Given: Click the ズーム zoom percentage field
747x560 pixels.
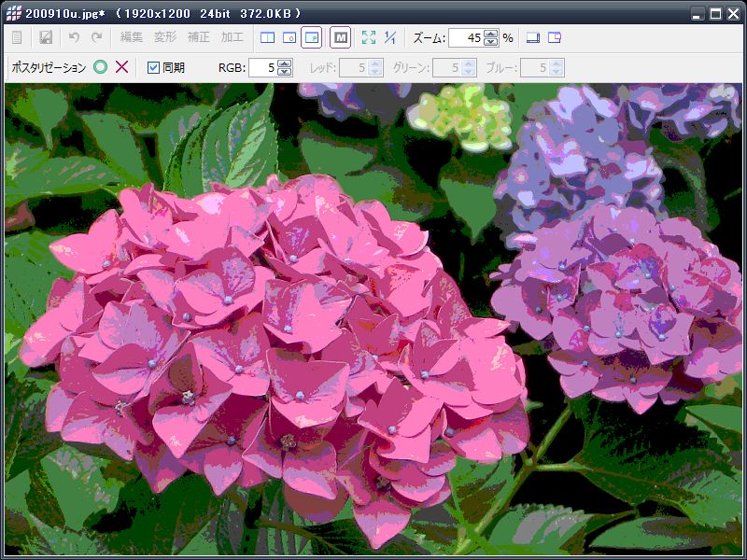Looking at the screenshot, I should pos(465,38).
